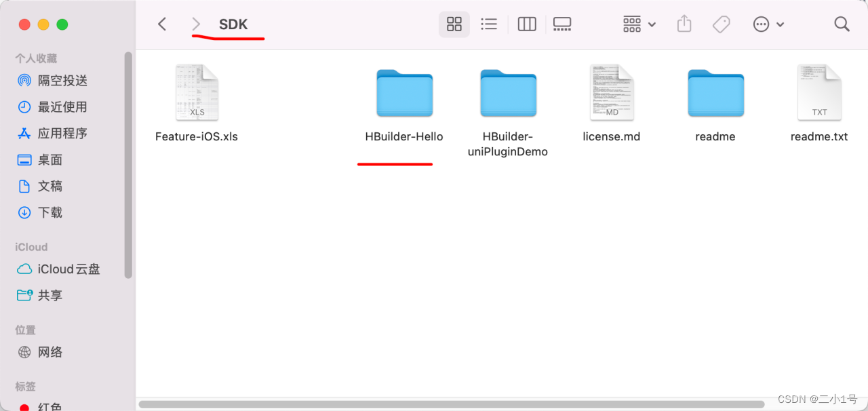Viewport: 868px width, 411px height.
Task: Click the HBuilder-uniPluginDemo folder name
Action: coord(508,144)
